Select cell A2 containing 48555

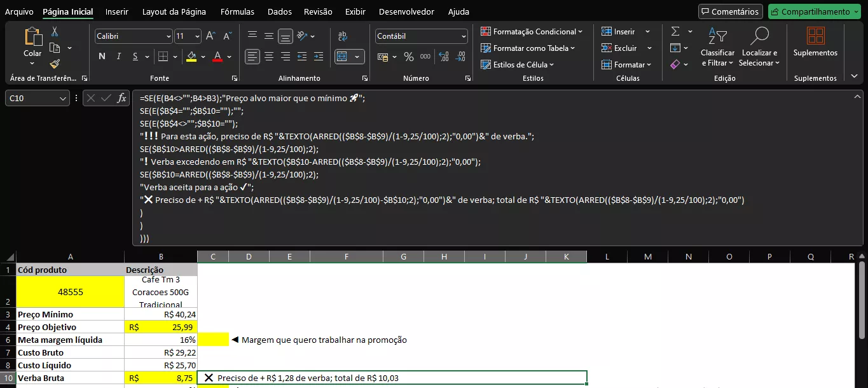[x=71, y=292]
